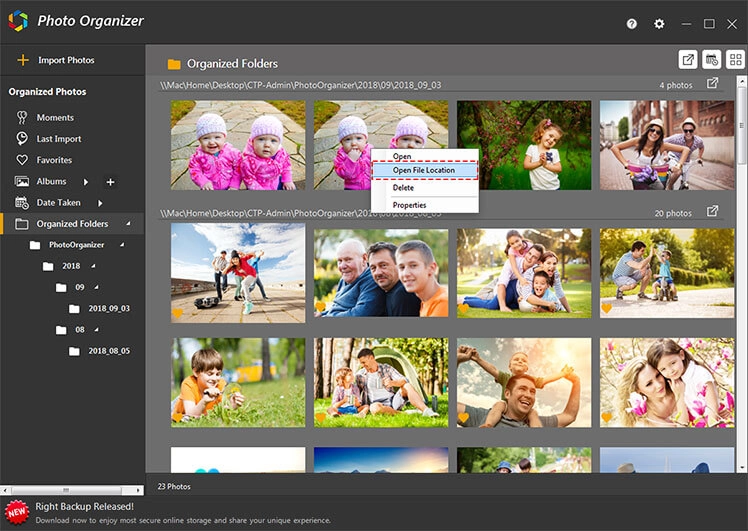This screenshot has height=531, width=748.
Task: Click the '4 photos' count label
Action: pos(675,85)
